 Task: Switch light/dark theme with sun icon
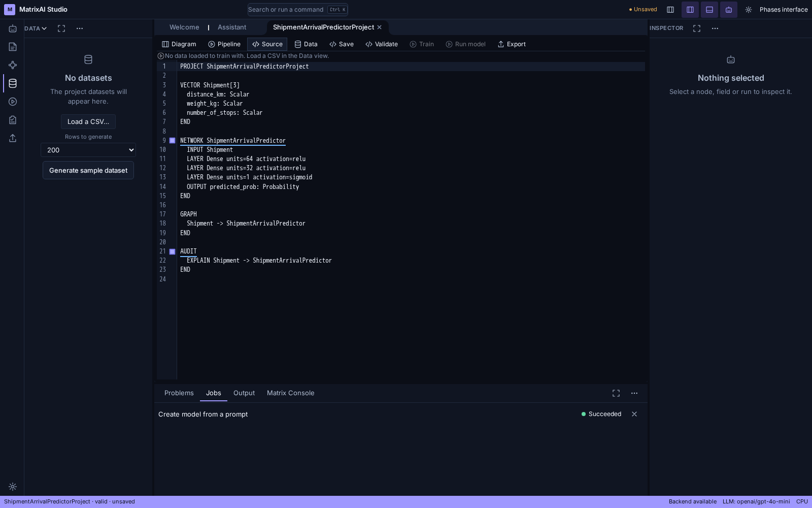749,10
